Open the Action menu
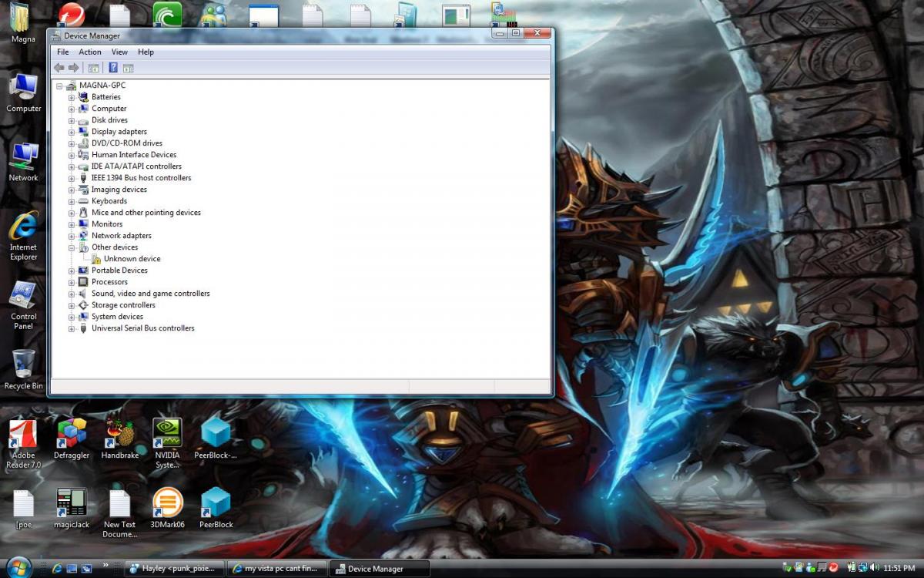 pyautogui.click(x=90, y=52)
